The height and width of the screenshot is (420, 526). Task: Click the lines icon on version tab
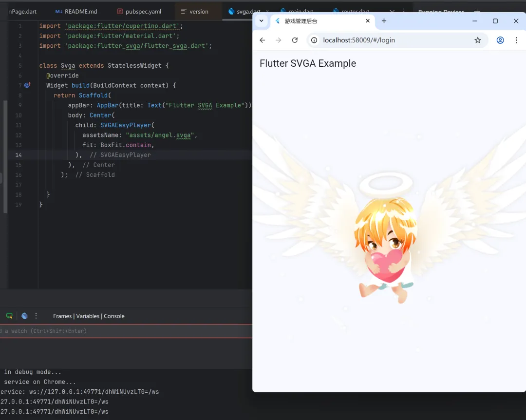184,11
